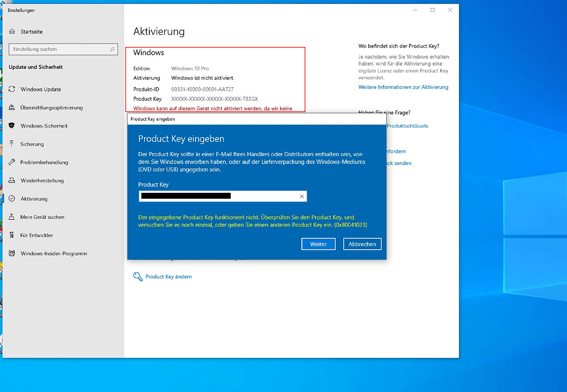
Task: Click the key icon beside Product Key ändern
Action: pyautogui.click(x=137, y=277)
